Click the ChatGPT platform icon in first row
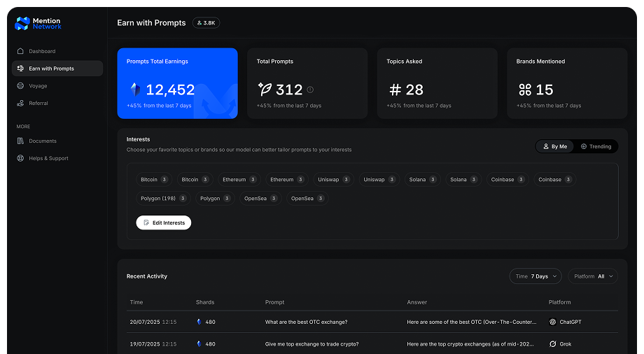Viewport: 644px width, 354px height. tap(552, 322)
